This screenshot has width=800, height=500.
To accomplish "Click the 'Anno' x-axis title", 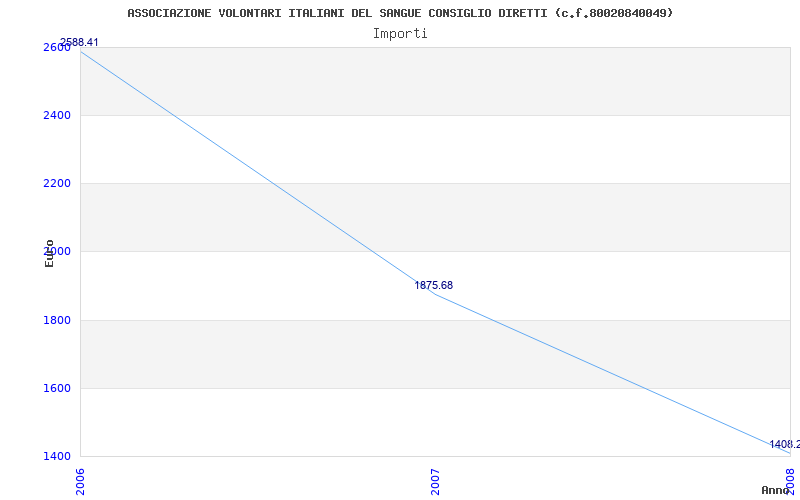I will (x=775, y=490).
